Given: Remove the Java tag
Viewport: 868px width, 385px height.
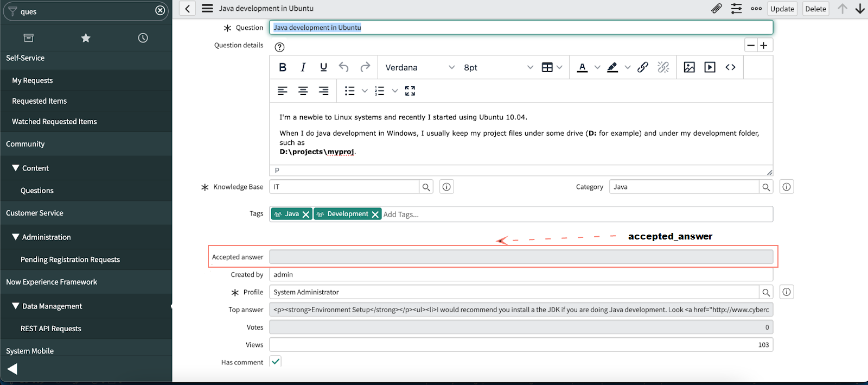Looking at the screenshot, I should [x=306, y=214].
